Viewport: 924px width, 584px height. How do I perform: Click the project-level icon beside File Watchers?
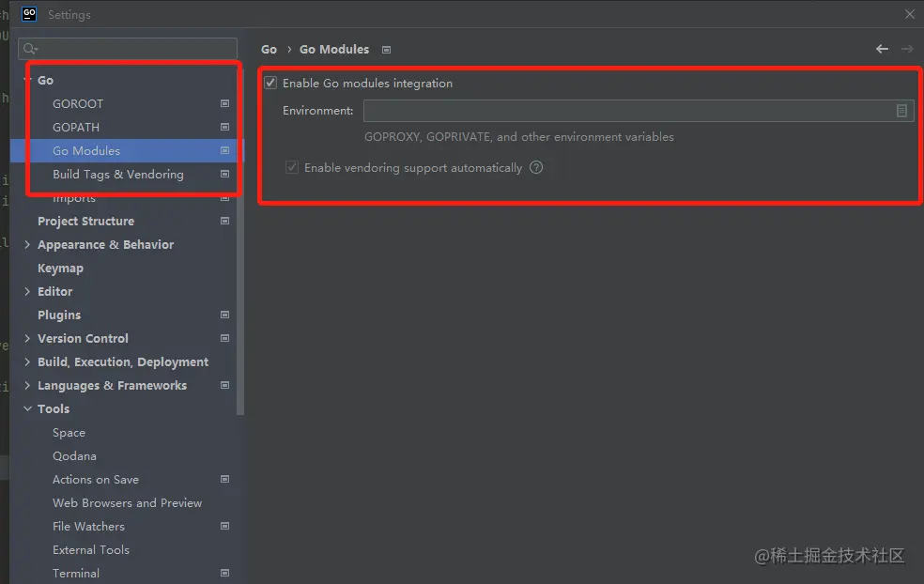tap(224, 526)
